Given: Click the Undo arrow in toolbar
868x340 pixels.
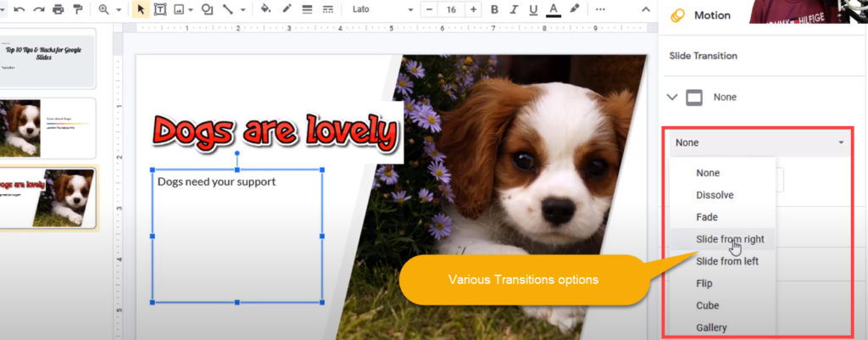Looking at the screenshot, I should (x=19, y=9).
